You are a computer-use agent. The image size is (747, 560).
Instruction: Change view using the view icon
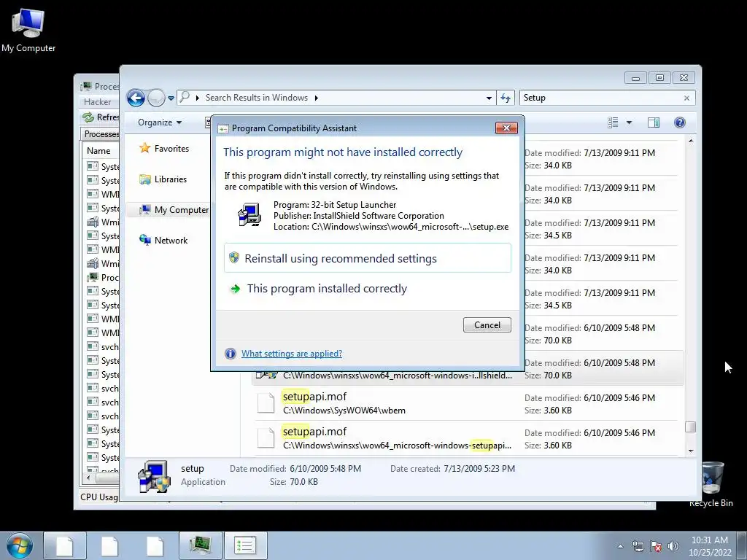click(x=613, y=122)
